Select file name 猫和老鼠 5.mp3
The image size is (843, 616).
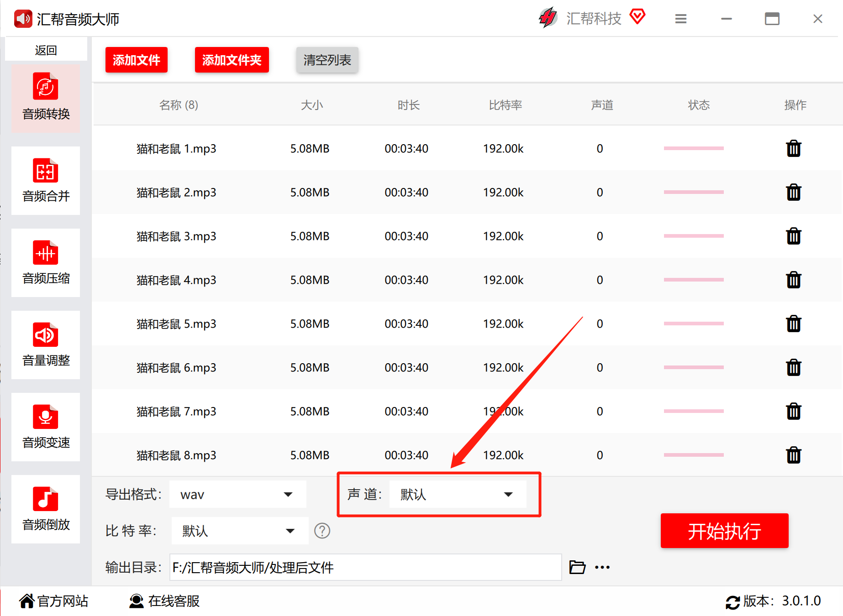(176, 324)
